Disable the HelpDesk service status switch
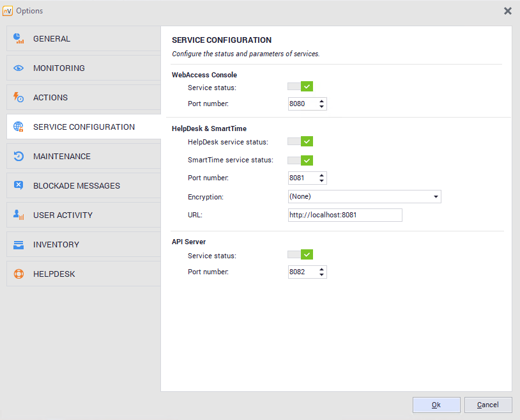The image size is (520, 420). point(300,142)
